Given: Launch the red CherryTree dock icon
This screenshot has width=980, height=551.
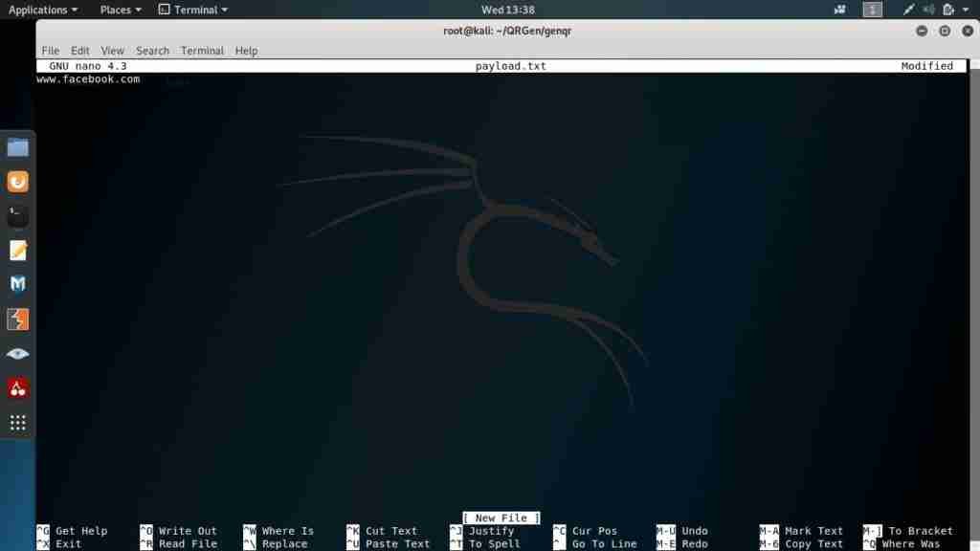Looking at the screenshot, I should coord(17,388).
